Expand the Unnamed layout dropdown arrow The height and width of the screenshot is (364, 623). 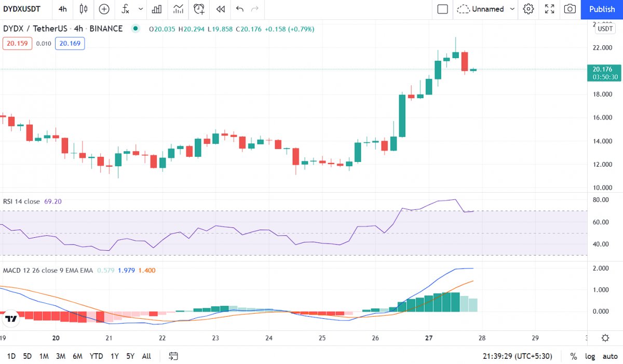(x=513, y=9)
